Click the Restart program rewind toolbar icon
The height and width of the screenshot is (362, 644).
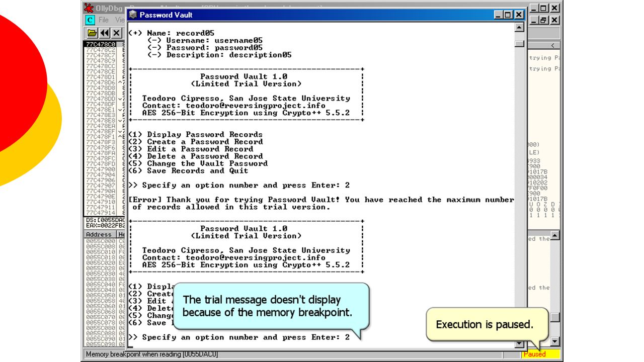click(x=104, y=33)
